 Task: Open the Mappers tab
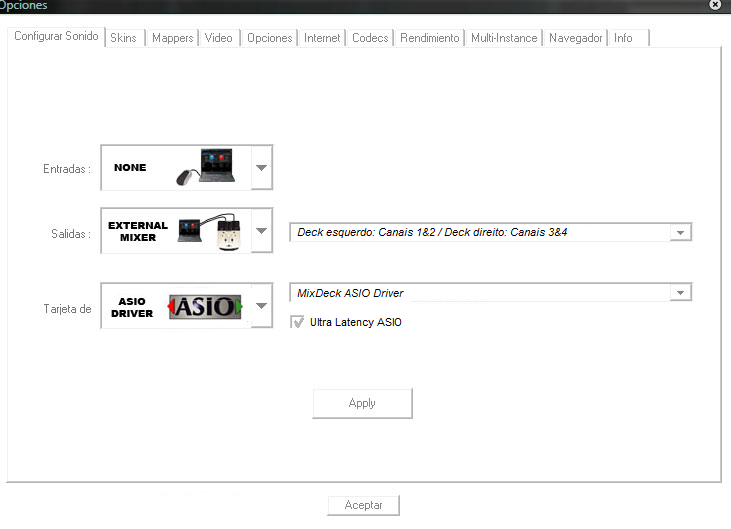172,38
